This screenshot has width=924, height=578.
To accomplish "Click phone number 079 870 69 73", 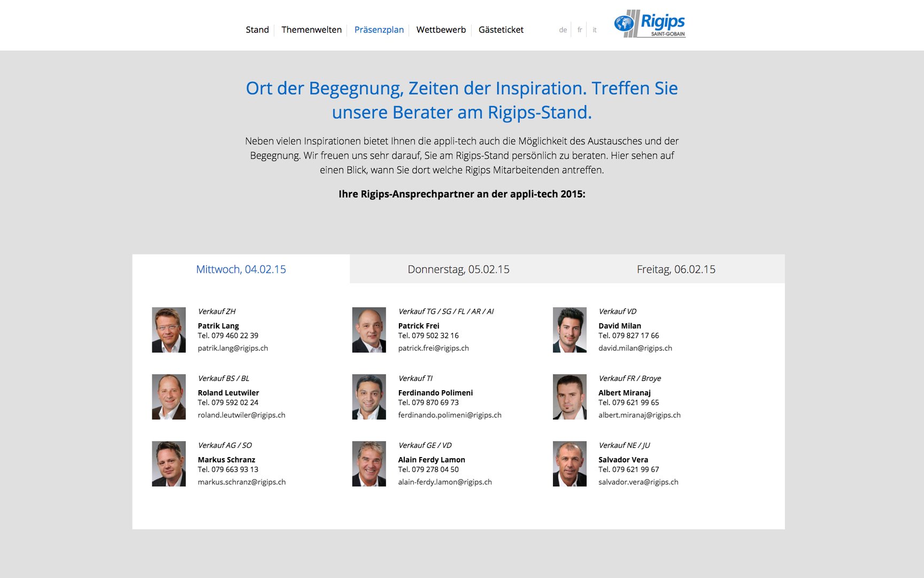I will coord(435,402).
